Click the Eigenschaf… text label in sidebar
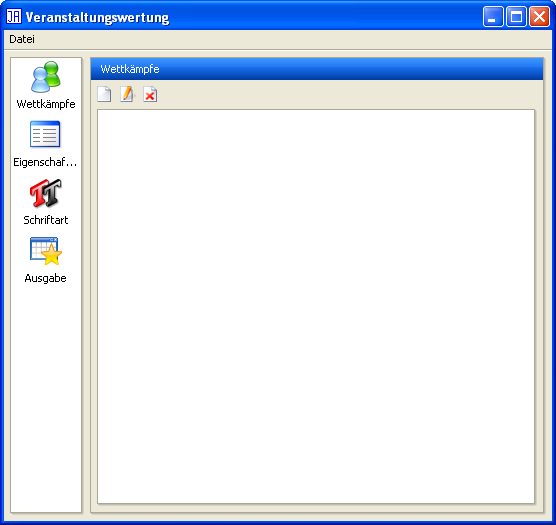 point(45,162)
